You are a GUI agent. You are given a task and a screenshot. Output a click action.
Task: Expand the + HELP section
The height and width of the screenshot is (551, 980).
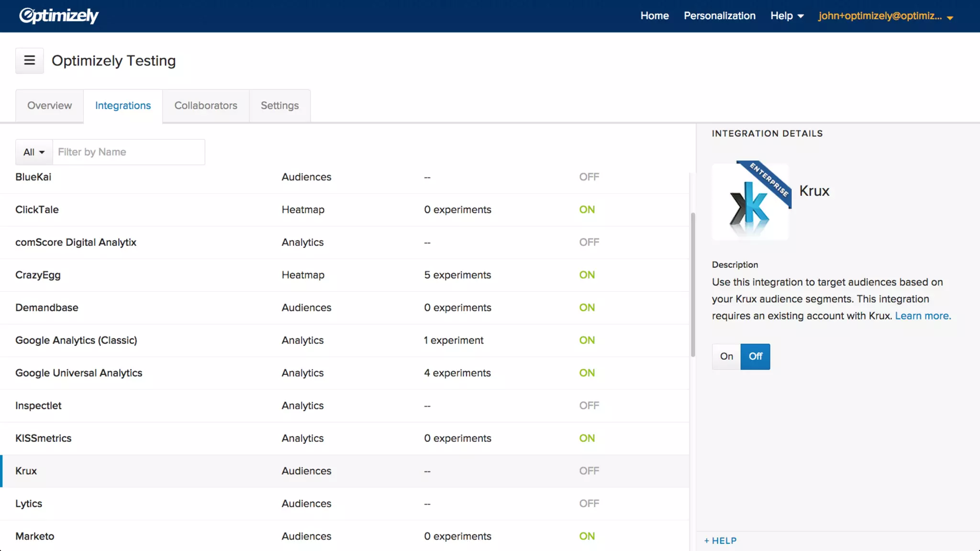coord(720,540)
